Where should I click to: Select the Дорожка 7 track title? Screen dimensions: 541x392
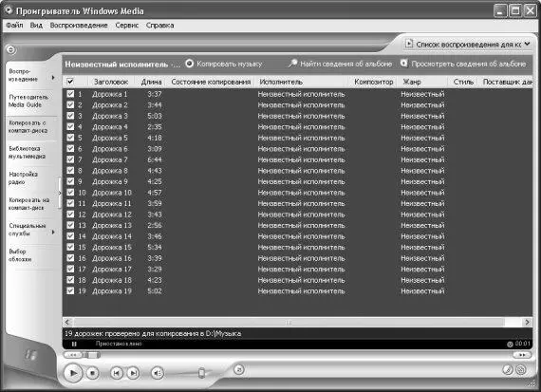click(110, 159)
